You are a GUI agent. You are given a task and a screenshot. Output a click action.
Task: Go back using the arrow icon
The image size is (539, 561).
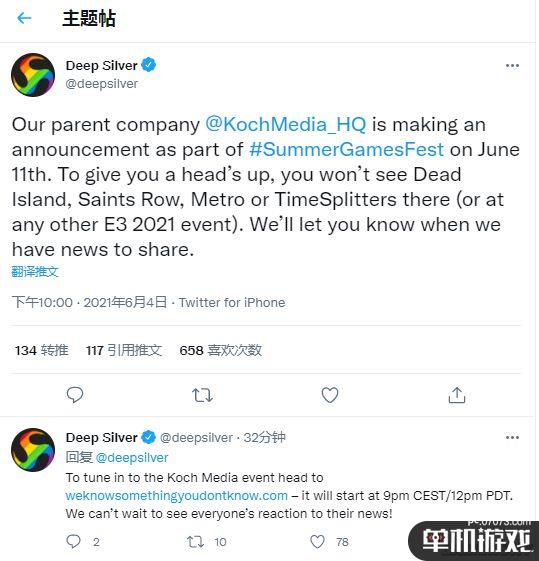tap(24, 18)
